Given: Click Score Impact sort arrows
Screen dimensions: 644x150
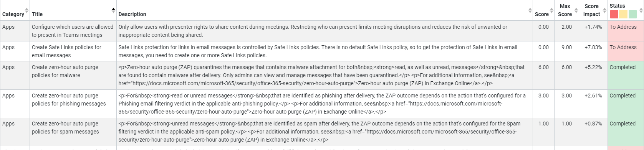Looking at the screenshot, I should 604,10.
